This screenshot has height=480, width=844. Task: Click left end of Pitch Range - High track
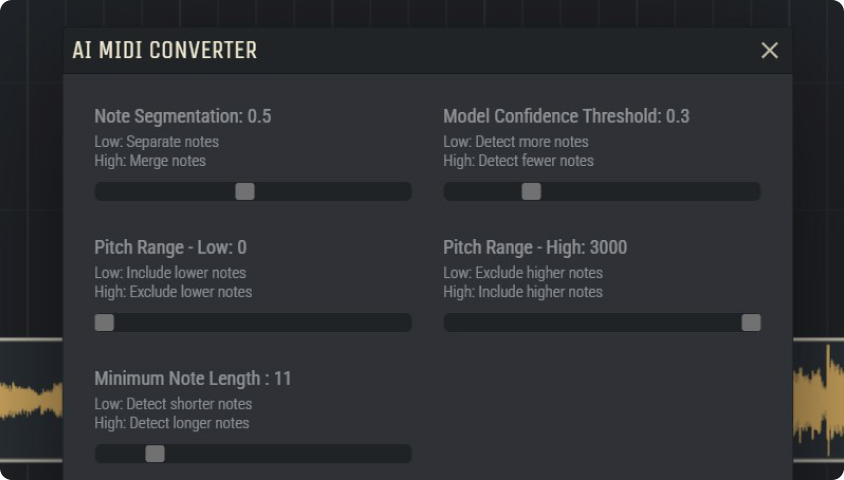click(451, 323)
